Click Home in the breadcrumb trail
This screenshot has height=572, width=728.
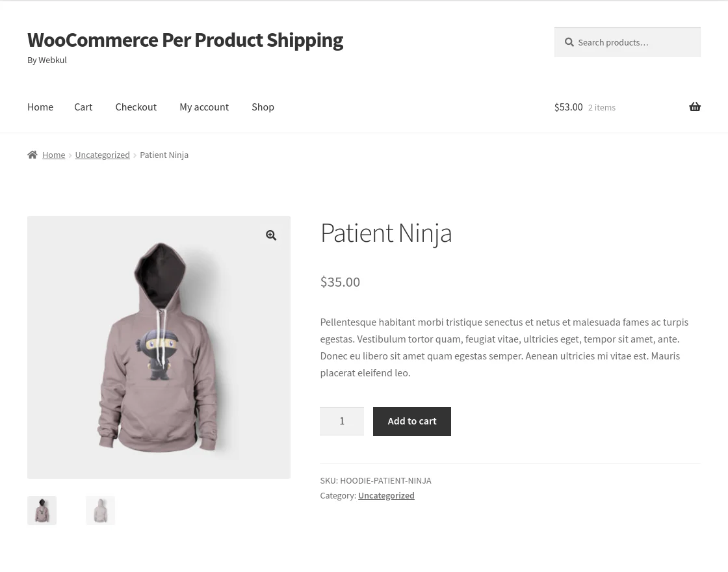point(54,155)
